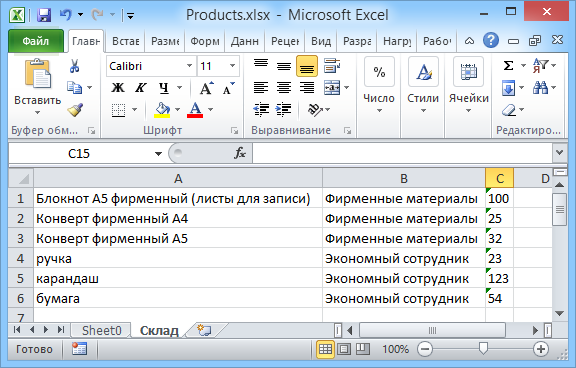
Task: Open the font size 11 dropdown
Action: click(233, 66)
